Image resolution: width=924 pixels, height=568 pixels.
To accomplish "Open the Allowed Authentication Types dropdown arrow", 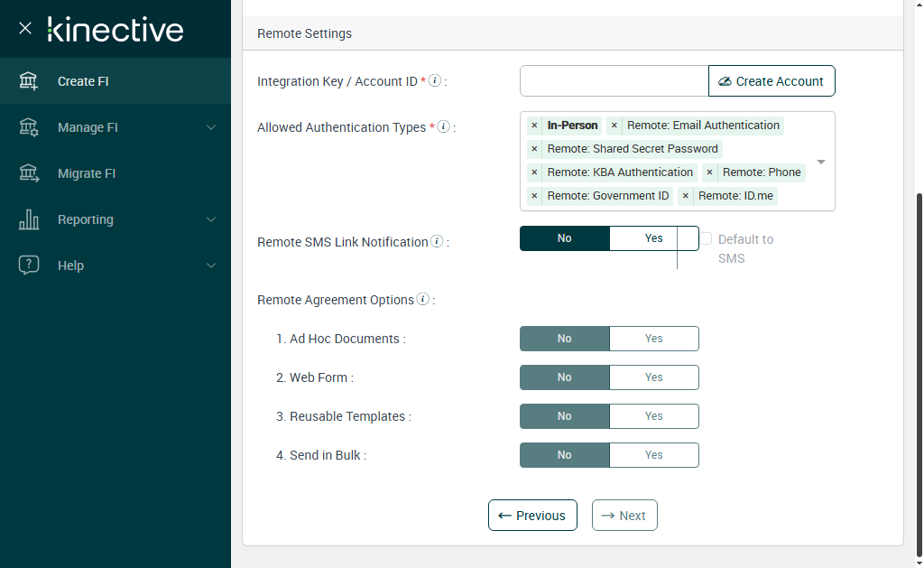I will tap(821, 162).
